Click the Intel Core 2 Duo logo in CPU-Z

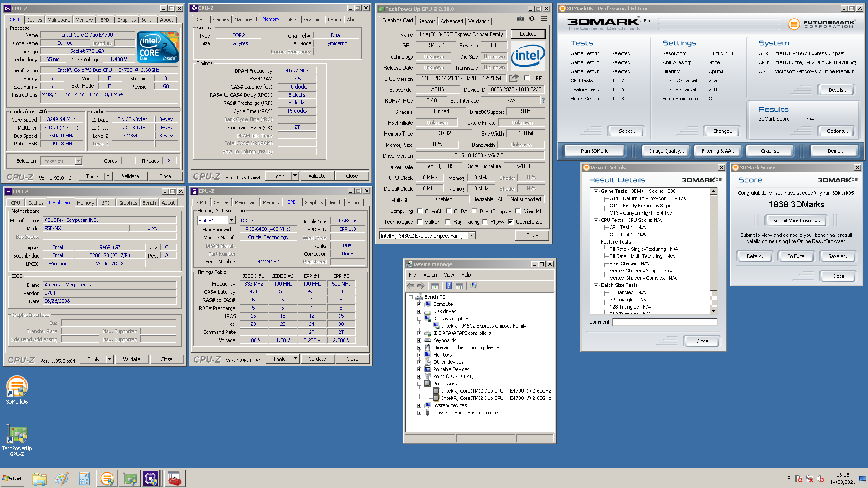[158, 47]
